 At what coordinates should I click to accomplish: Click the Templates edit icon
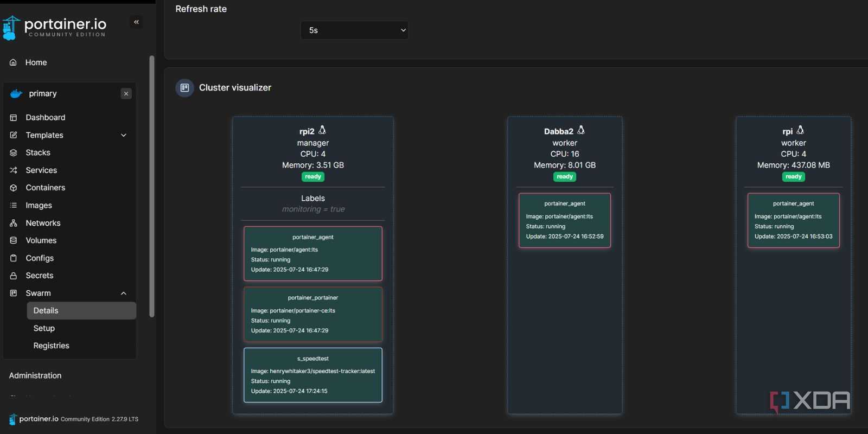click(x=14, y=135)
